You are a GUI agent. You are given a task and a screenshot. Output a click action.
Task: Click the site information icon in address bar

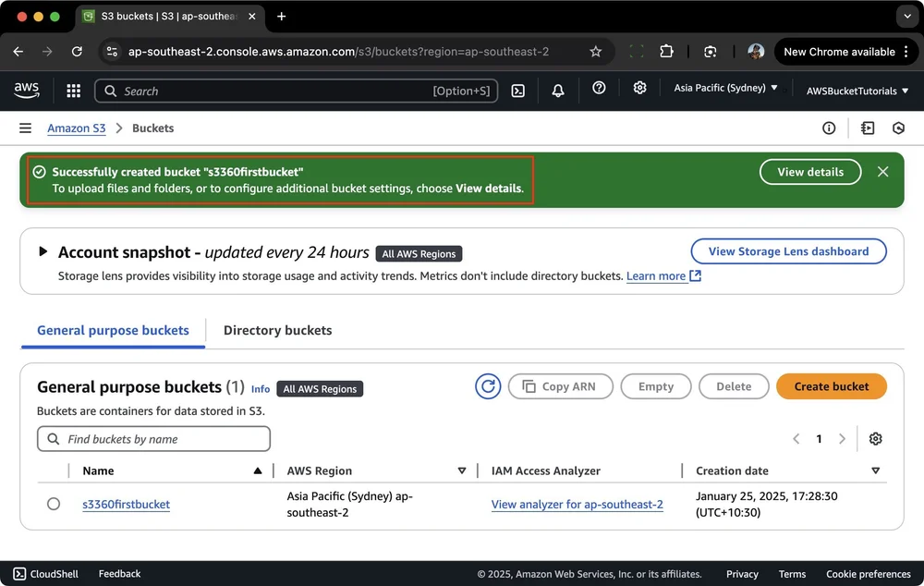(112, 52)
